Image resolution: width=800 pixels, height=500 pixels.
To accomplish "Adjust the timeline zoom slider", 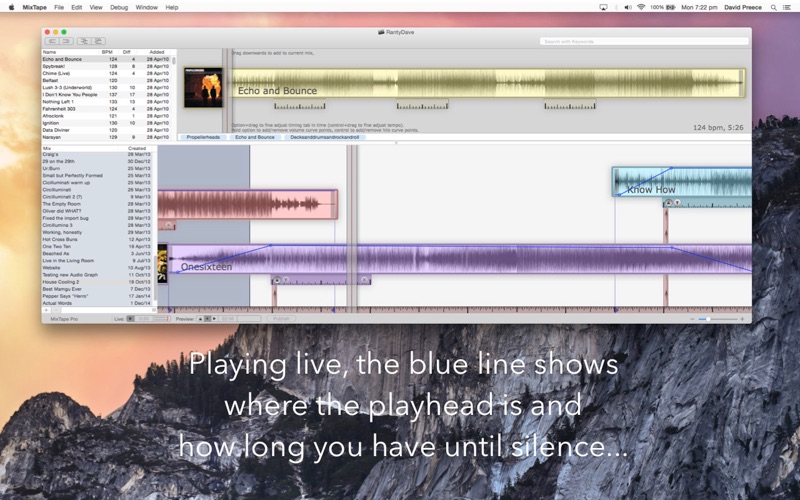I will tap(710, 318).
